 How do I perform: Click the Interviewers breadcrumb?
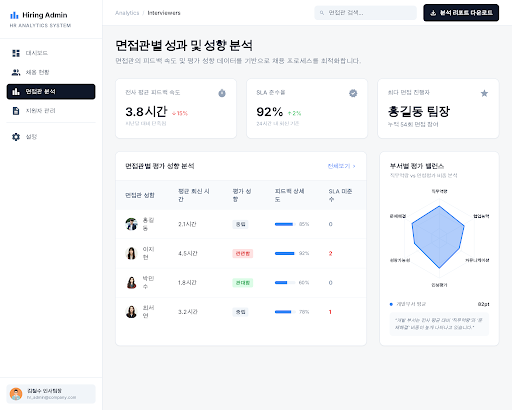click(x=164, y=13)
